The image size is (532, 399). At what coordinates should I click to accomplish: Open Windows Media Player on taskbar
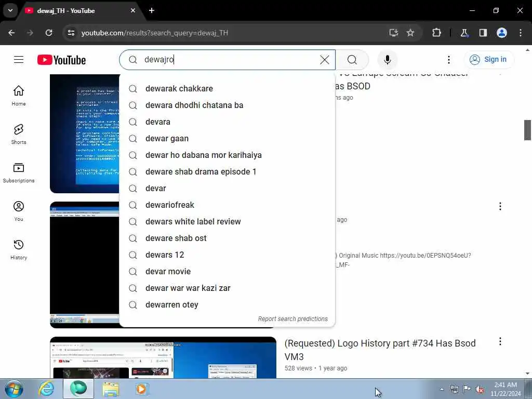pyautogui.click(x=141, y=389)
